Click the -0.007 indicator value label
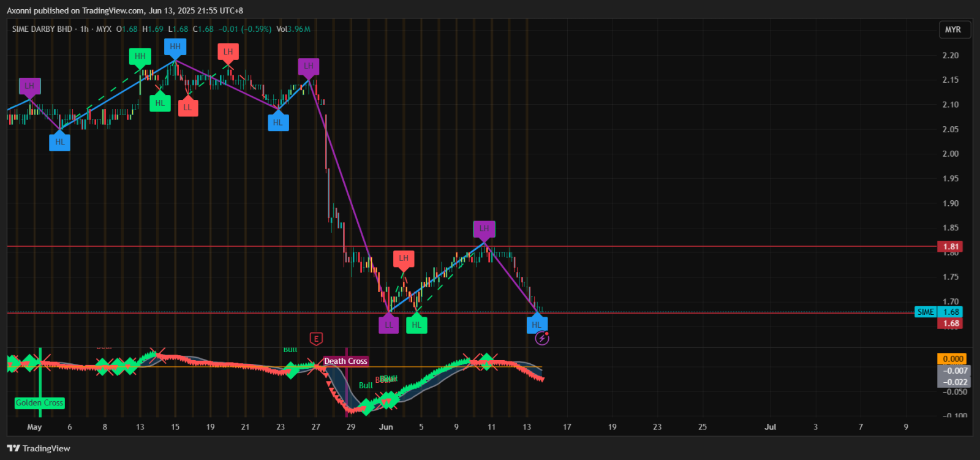980x460 pixels. [x=954, y=371]
